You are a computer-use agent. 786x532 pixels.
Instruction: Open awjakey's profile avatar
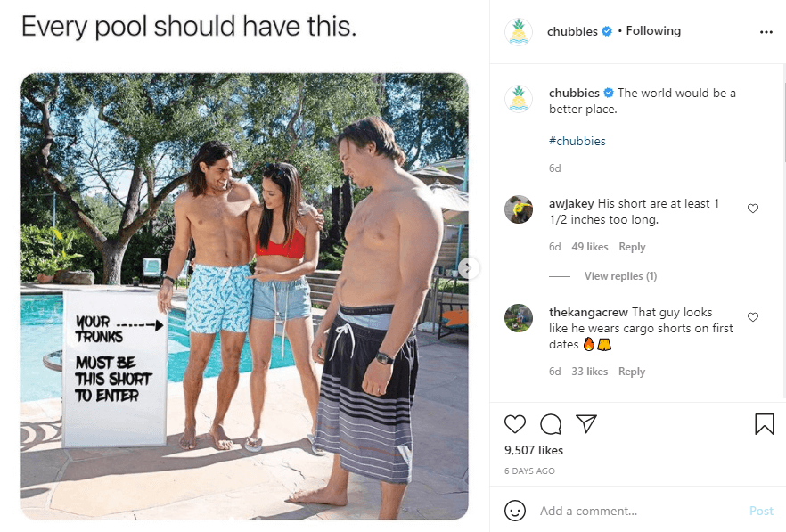pyautogui.click(x=519, y=209)
